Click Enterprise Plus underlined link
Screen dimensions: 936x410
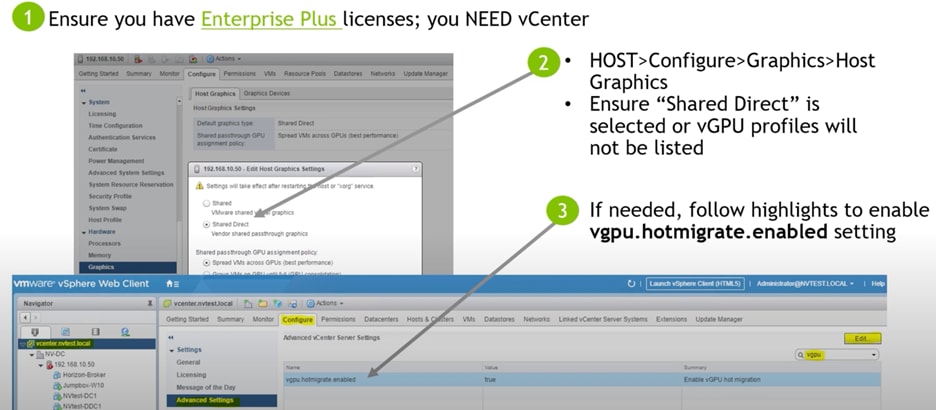click(x=272, y=19)
